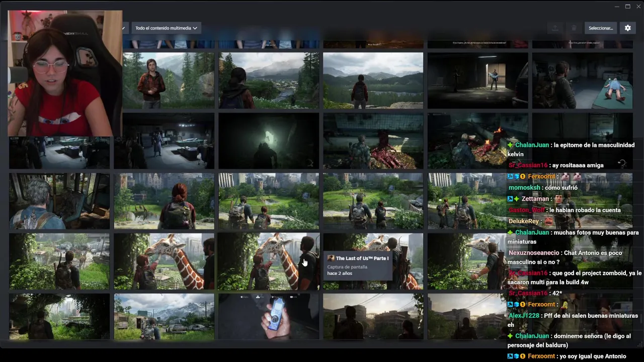Open thumbnail of gray-haired Joel inside bus
This screenshot has height=362, width=644.
[59, 201]
